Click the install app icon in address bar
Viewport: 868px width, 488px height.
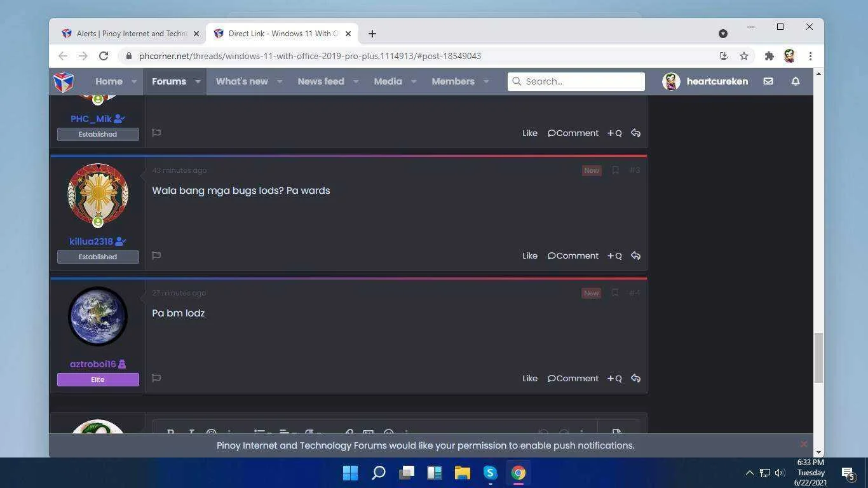point(723,56)
